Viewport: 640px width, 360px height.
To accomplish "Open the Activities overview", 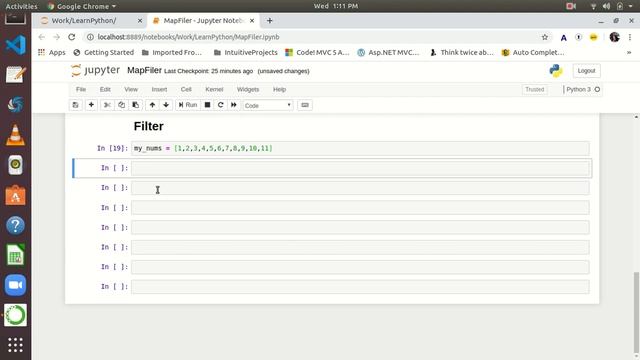I will [21, 6].
